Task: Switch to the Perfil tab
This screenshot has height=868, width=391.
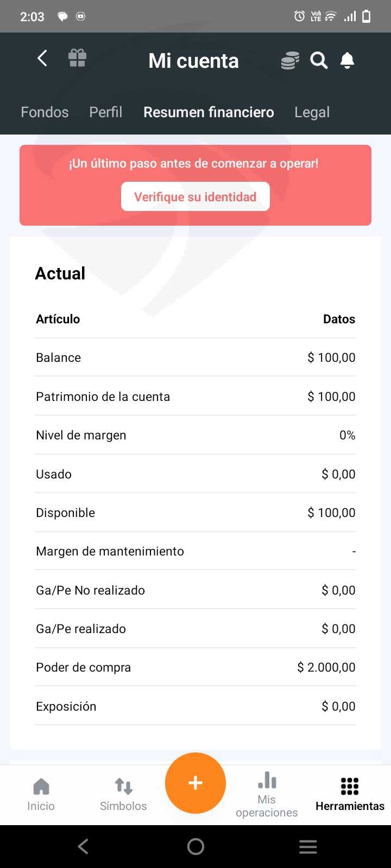Action: [106, 112]
